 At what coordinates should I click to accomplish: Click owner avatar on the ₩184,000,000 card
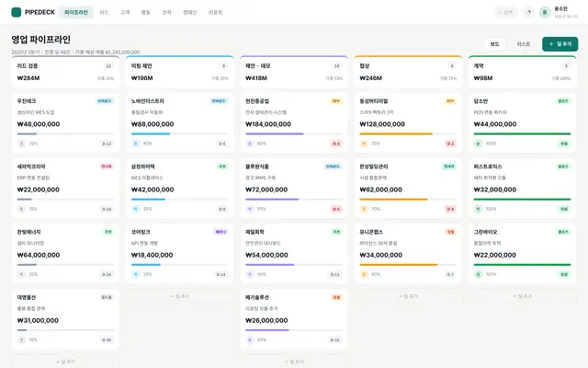(x=250, y=144)
